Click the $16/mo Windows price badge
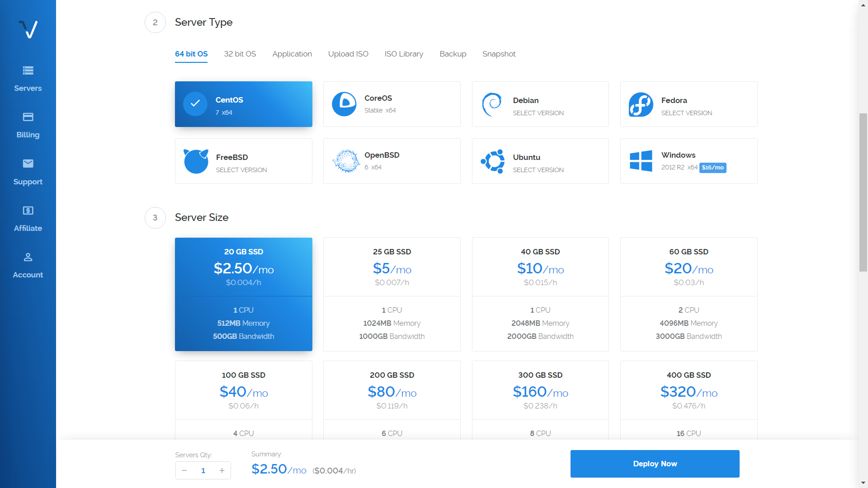 coord(713,168)
